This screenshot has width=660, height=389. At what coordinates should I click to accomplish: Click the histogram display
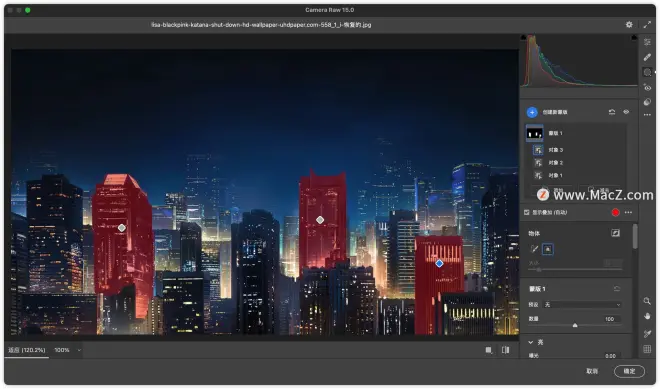pos(579,61)
